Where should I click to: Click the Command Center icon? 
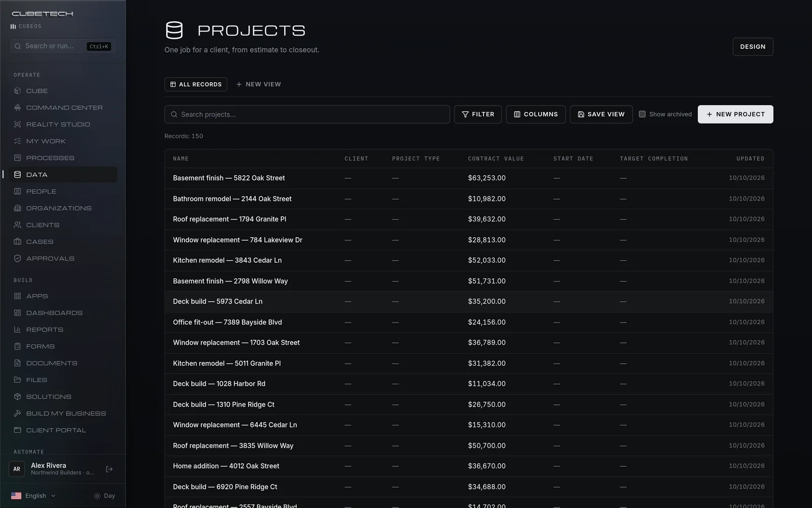pyautogui.click(x=17, y=108)
